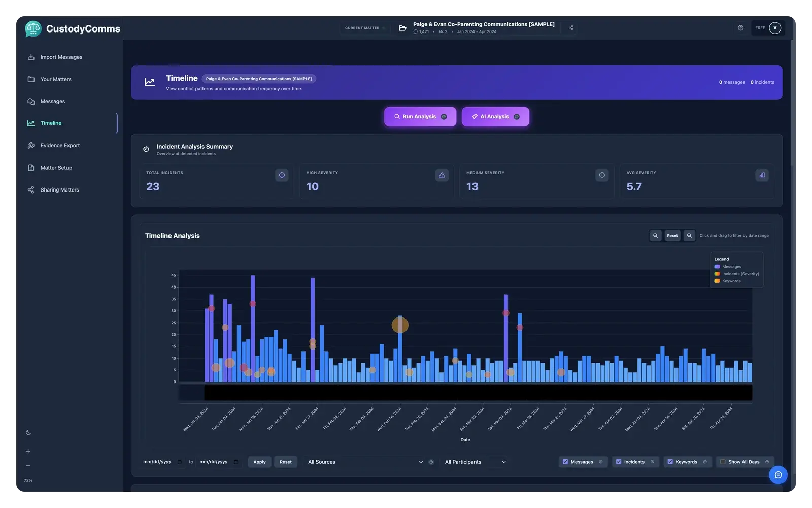Click the Avg Severity bar chart icon
The height and width of the screenshot is (508, 812).
tap(762, 175)
